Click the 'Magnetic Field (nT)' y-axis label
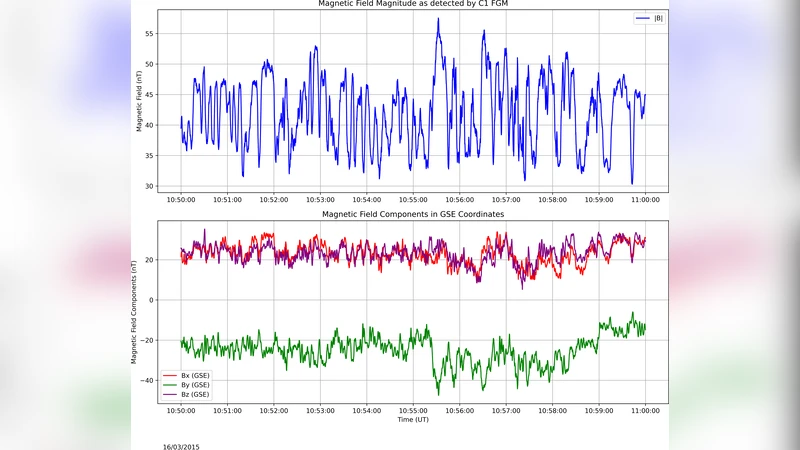800x450 pixels. [x=140, y=100]
